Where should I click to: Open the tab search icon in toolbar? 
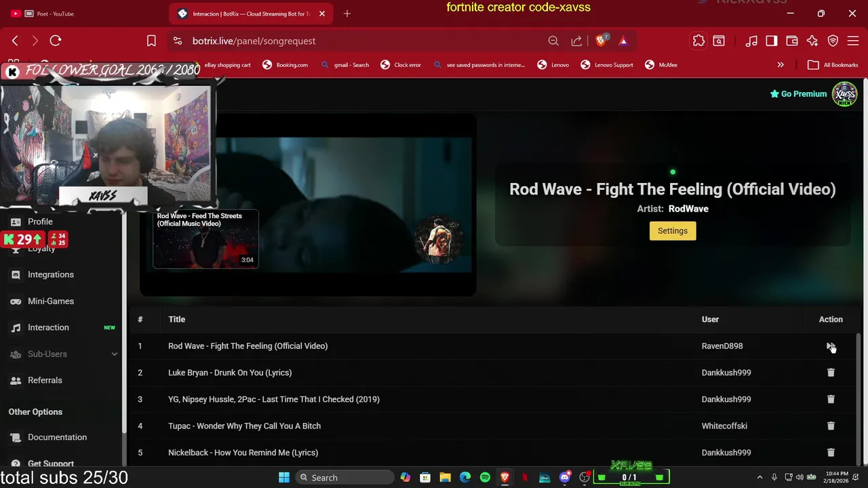coord(719,41)
